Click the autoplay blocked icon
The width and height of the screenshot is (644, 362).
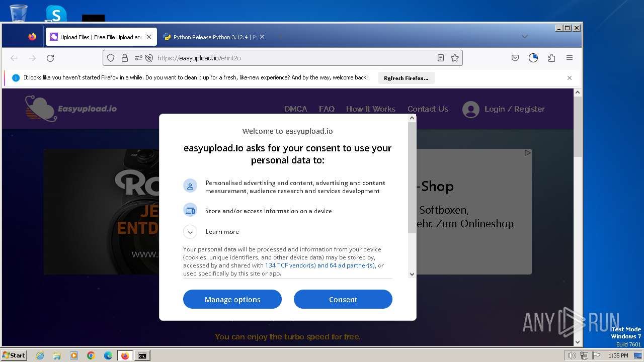[x=149, y=58]
